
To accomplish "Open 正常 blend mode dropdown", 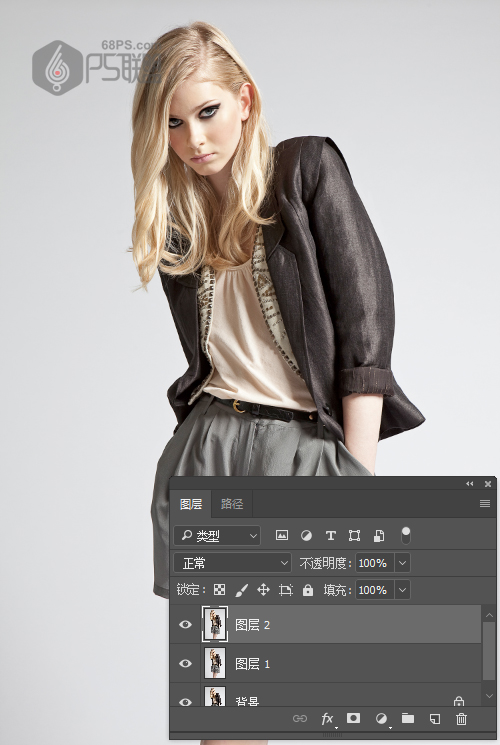I will point(232,563).
